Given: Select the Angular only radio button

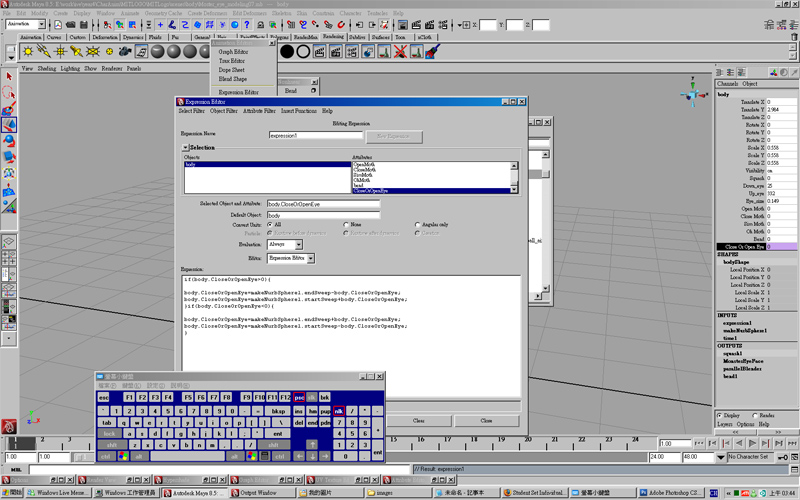Looking at the screenshot, I should (x=417, y=224).
